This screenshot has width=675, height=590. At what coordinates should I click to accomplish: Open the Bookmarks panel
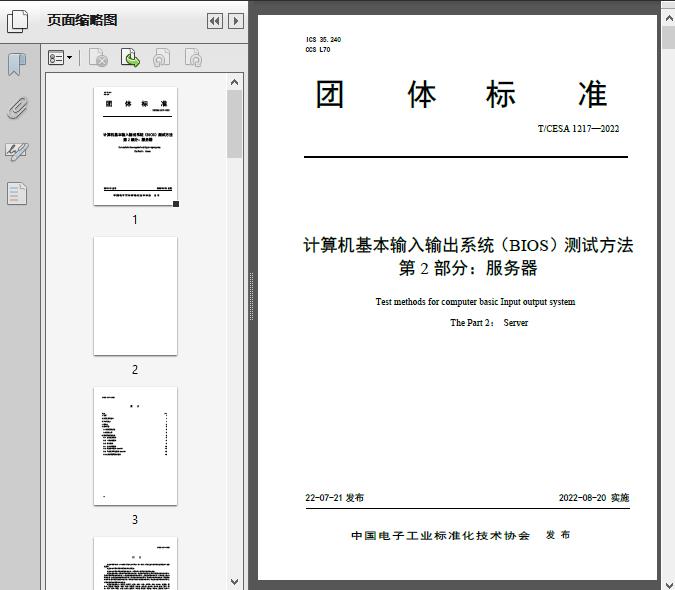point(17,65)
